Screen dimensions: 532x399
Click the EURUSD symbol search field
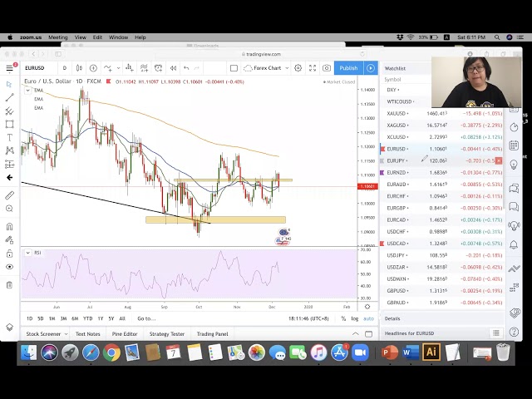tap(36, 68)
